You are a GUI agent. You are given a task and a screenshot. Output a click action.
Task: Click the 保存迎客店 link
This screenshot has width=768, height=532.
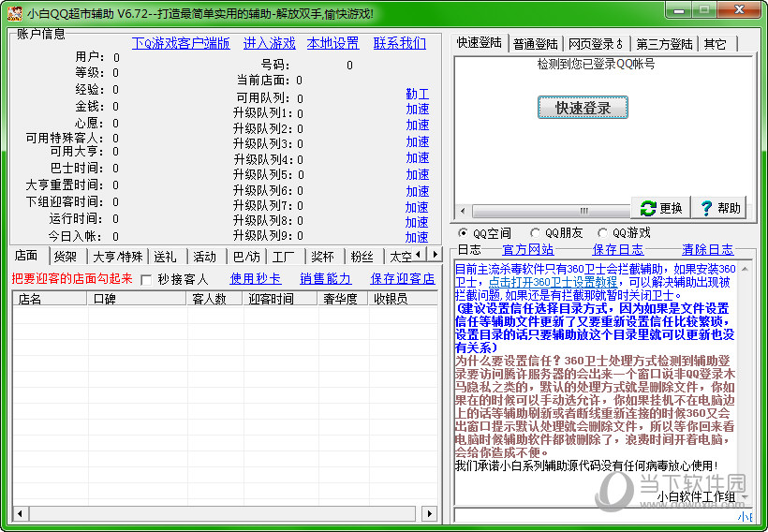point(403,279)
